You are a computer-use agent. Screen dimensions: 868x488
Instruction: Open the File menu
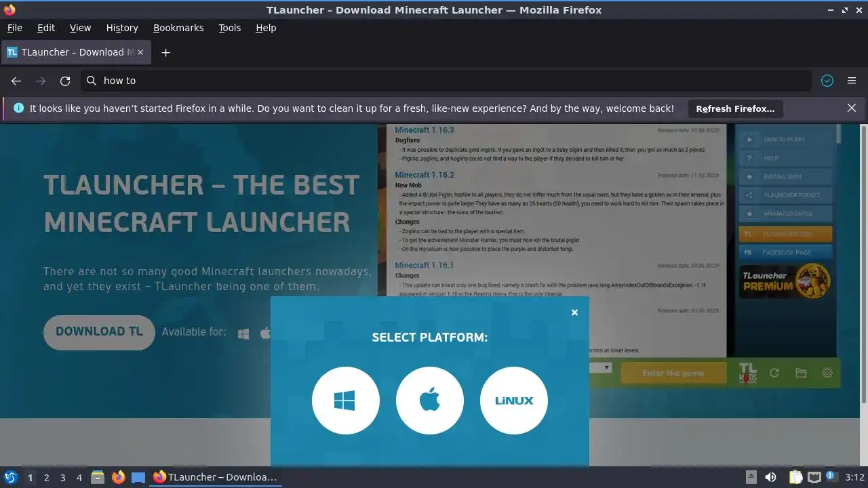click(15, 28)
